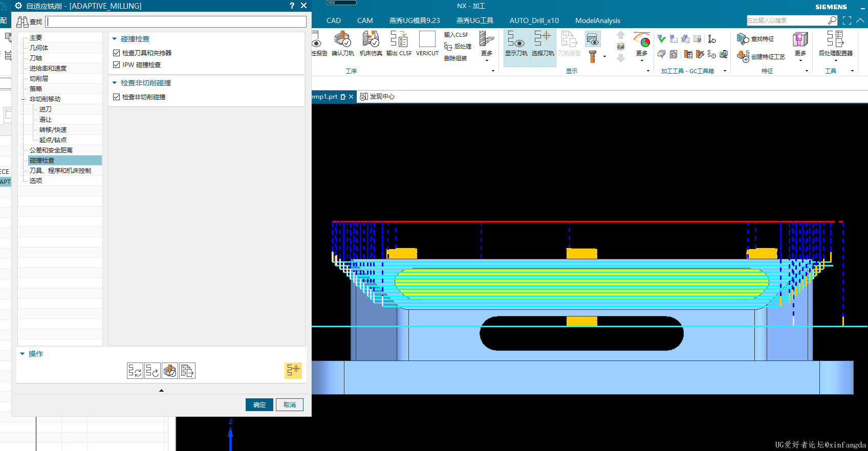Open drill tool display dropdown arrow
This screenshot has height=451, width=868.
click(x=604, y=57)
